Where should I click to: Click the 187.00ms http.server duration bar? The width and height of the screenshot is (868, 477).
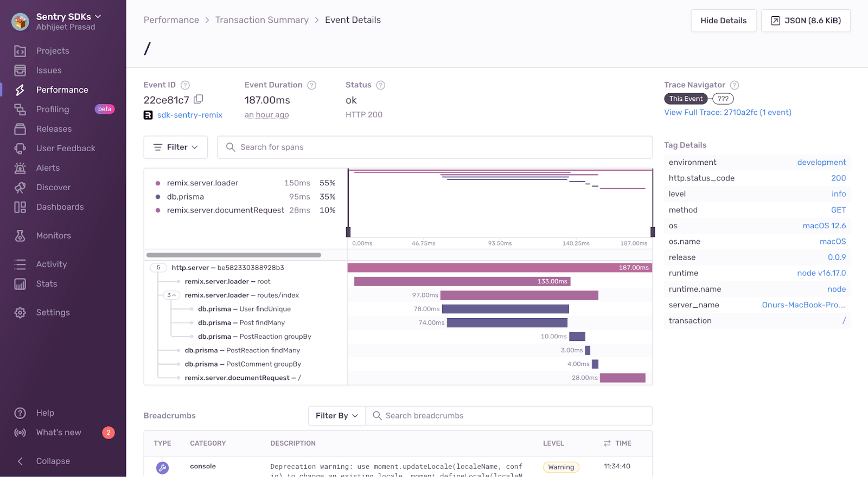point(500,268)
